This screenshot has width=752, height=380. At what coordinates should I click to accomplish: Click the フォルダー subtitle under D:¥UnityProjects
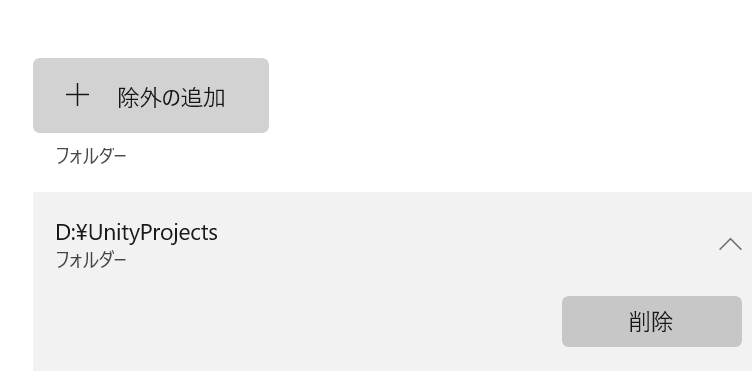click(x=91, y=260)
